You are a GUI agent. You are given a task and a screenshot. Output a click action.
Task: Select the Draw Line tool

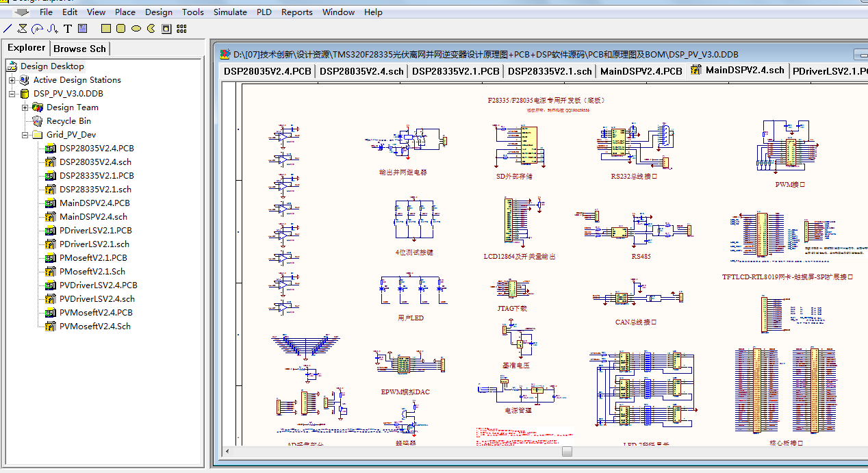(x=8, y=29)
